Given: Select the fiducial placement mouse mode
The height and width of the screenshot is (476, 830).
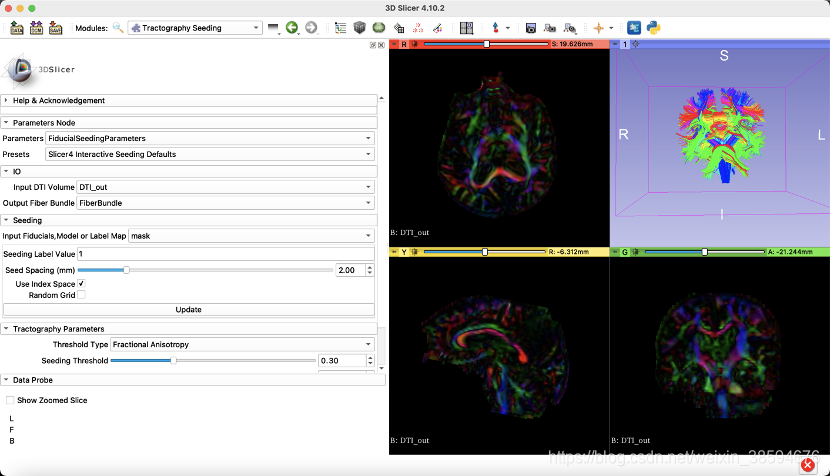Looking at the screenshot, I should click(495, 28).
